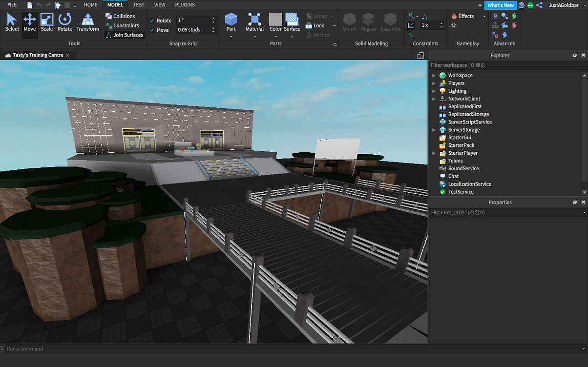Click the Join Surfaces button
Image resolution: width=588 pixels, height=367 pixels.
pos(125,35)
